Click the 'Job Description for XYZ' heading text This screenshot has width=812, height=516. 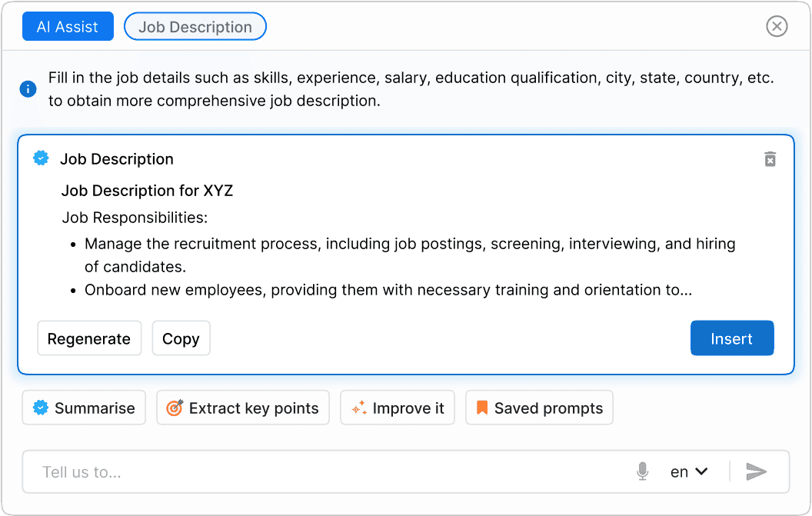tap(147, 191)
